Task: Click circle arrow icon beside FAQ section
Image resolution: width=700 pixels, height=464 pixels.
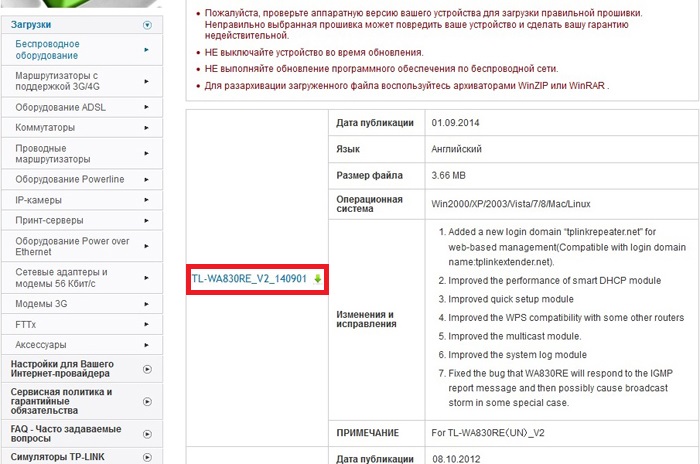Action: pos(147,434)
